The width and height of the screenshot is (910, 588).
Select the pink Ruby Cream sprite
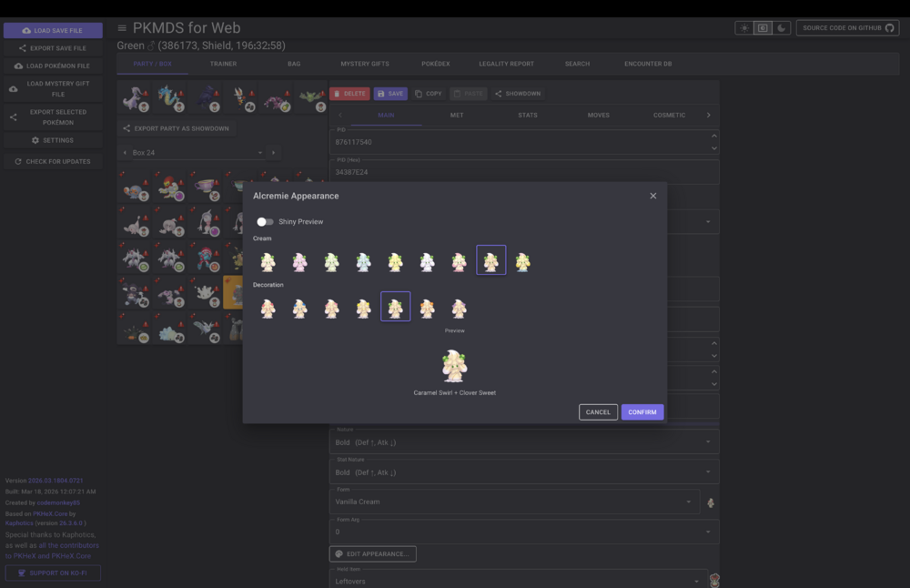[x=299, y=262]
